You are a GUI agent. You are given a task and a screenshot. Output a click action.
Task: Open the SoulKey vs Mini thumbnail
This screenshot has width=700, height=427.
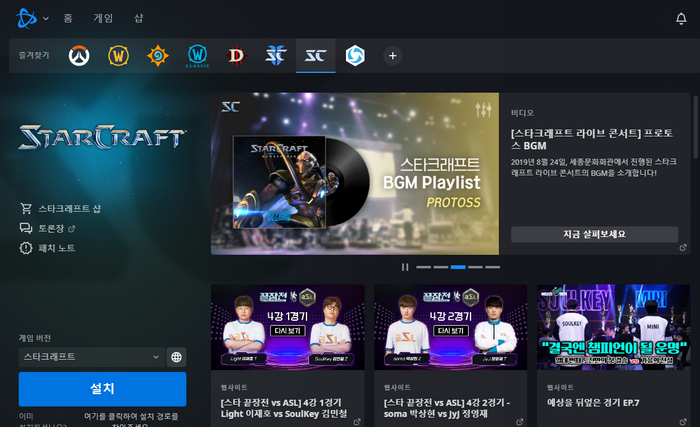[x=613, y=327]
